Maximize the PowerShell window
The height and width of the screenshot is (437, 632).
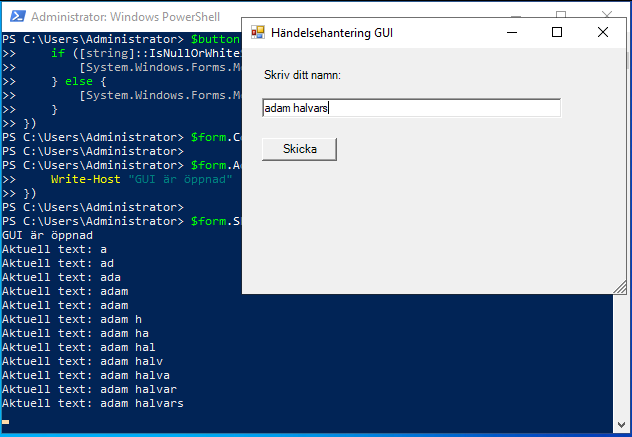coord(561,13)
